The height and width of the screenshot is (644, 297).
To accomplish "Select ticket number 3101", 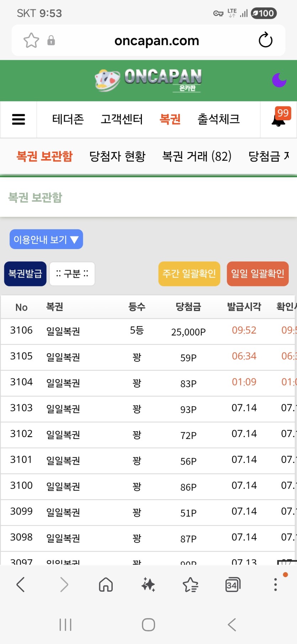I will tap(21, 460).
